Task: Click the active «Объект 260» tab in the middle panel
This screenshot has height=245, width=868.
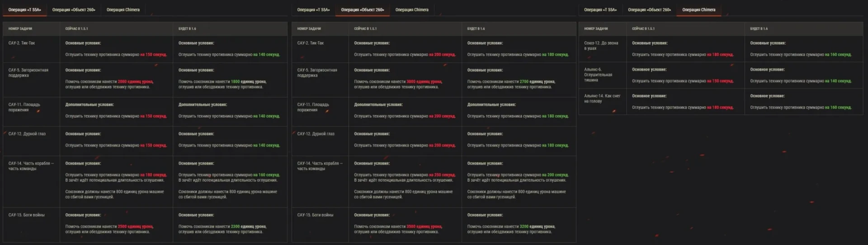Action: (x=363, y=9)
